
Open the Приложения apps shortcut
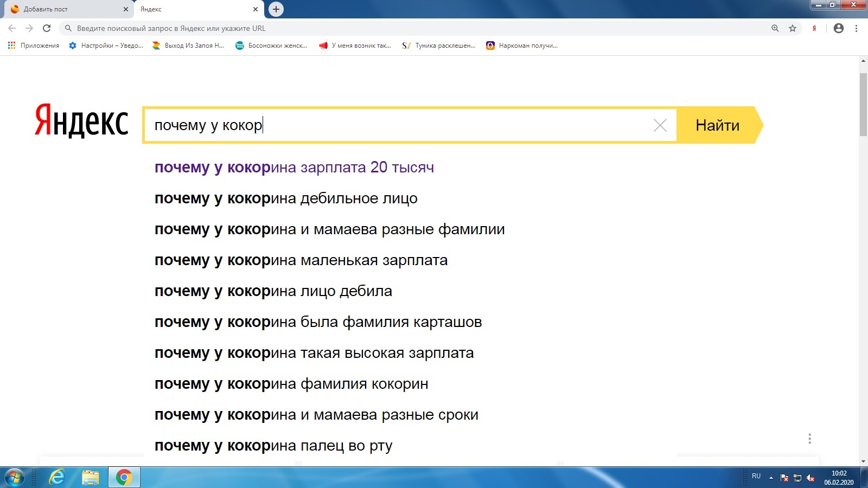[34, 46]
